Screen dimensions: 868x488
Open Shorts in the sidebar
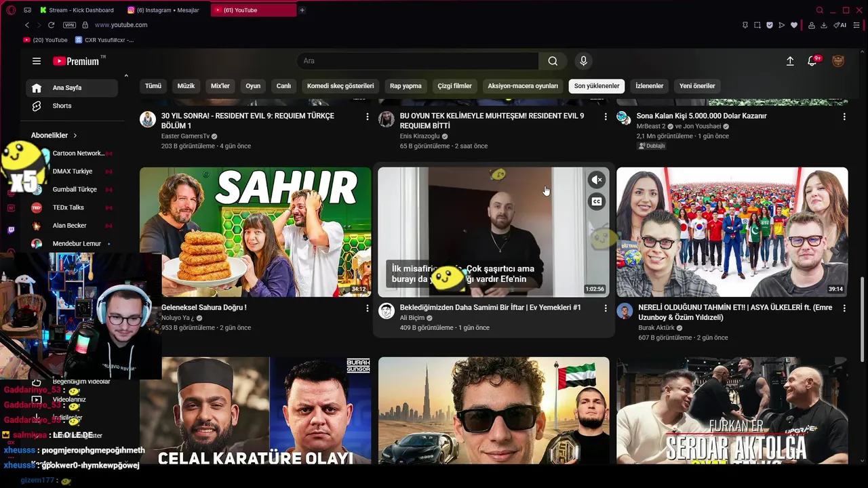72,106
